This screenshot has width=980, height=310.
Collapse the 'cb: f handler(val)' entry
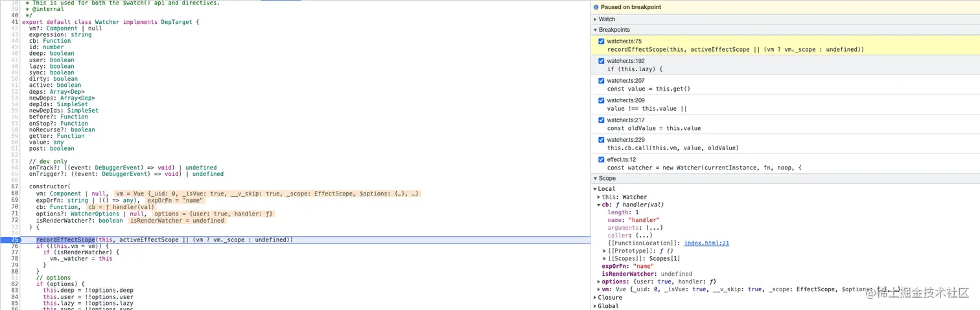[599, 205]
